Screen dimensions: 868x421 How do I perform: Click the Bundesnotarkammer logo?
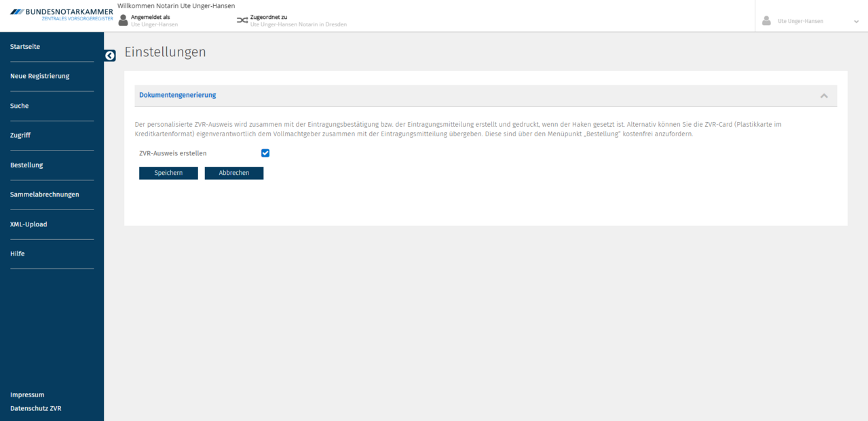pyautogui.click(x=61, y=14)
